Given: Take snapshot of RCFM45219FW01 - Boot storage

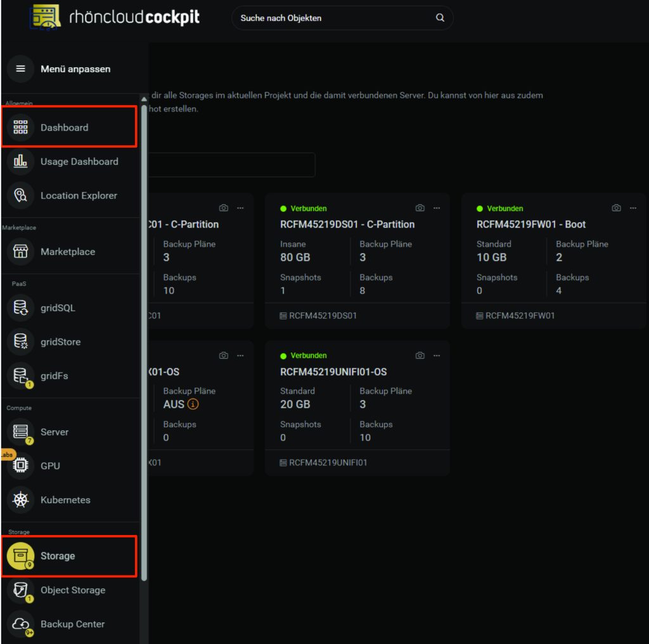Looking at the screenshot, I should (x=616, y=208).
